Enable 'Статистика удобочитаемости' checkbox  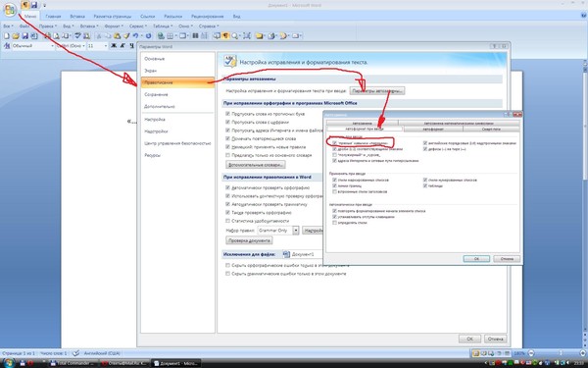point(227,221)
